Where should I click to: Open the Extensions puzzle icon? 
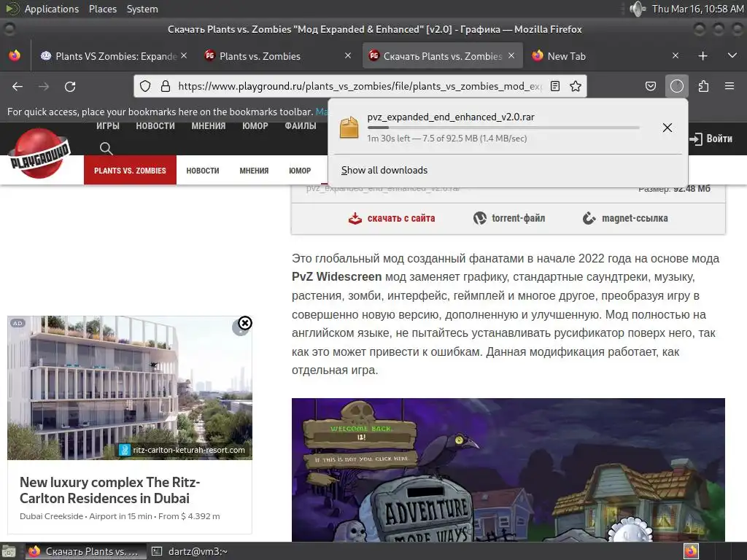pos(703,86)
